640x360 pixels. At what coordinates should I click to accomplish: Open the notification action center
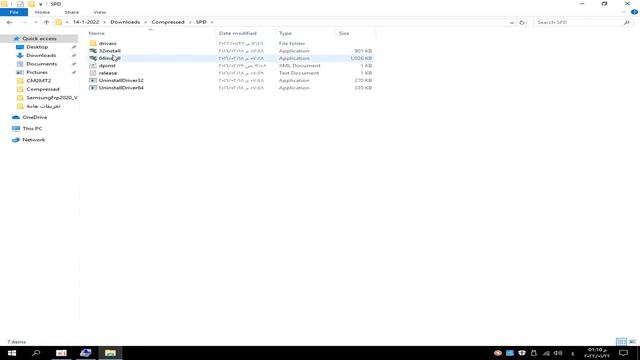[x=624, y=353]
